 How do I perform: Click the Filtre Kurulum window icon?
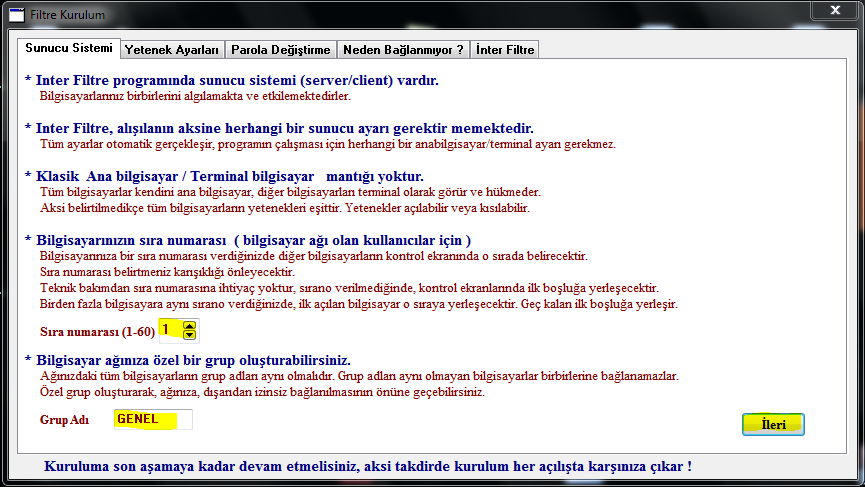[17, 15]
